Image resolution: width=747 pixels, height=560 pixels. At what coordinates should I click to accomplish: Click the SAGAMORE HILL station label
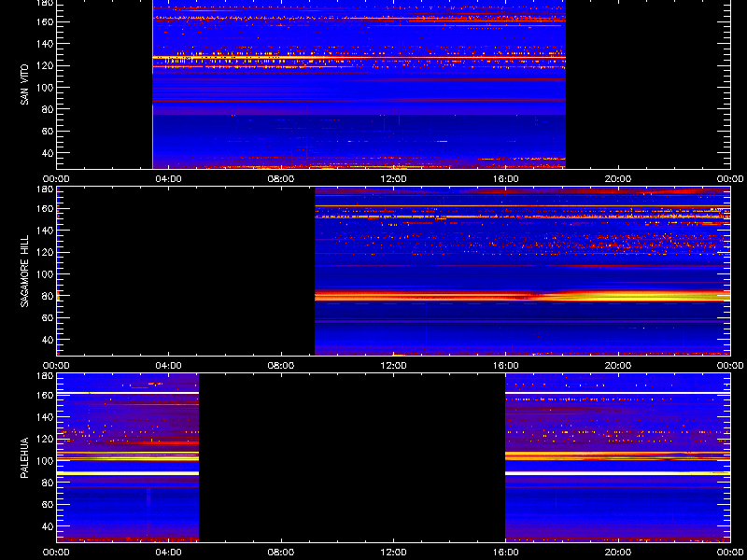pyautogui.click(x=25, y=271)
